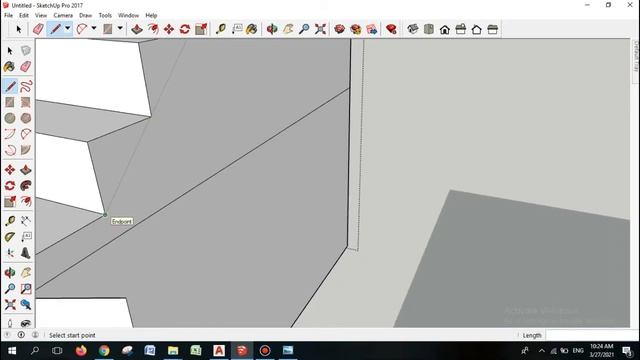
Task: Click Eraser in the horizontal toolbar
Action: [x=38, y=29]
